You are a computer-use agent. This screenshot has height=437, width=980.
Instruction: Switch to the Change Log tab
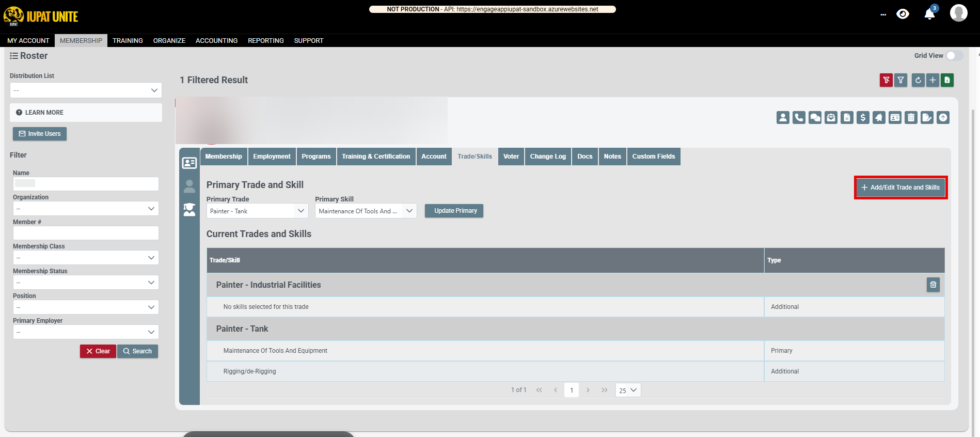tap(548, 157)
